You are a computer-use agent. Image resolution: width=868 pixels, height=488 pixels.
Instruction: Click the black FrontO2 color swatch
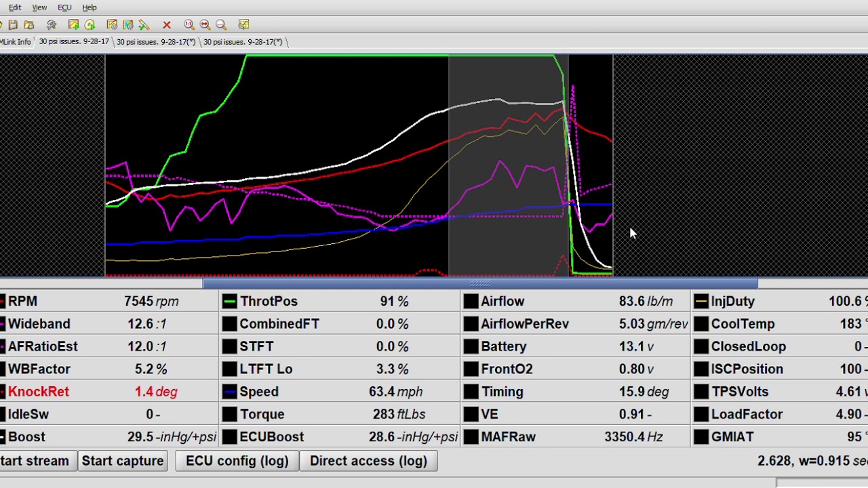(471, 369)
